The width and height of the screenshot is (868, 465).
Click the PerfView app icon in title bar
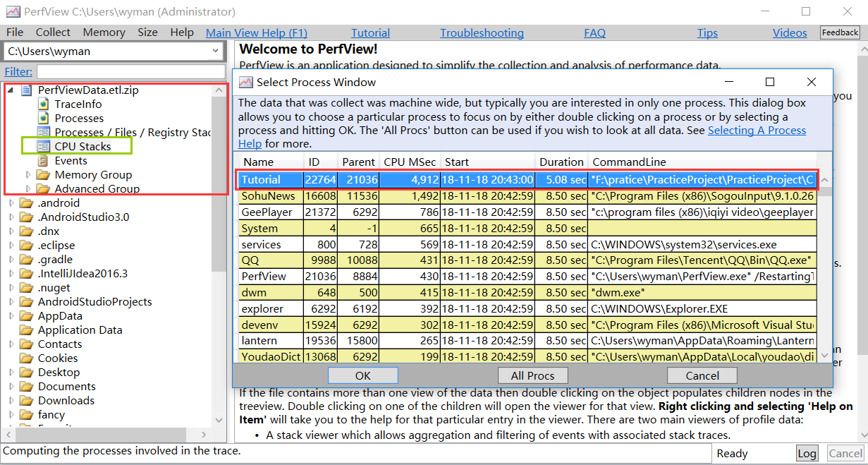(x=12, y=12)
